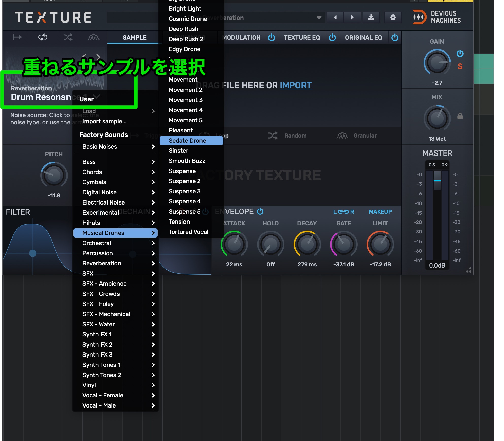Select the Granular mode waveform icon
Screen dimensions: 504x441
[93, 38]
